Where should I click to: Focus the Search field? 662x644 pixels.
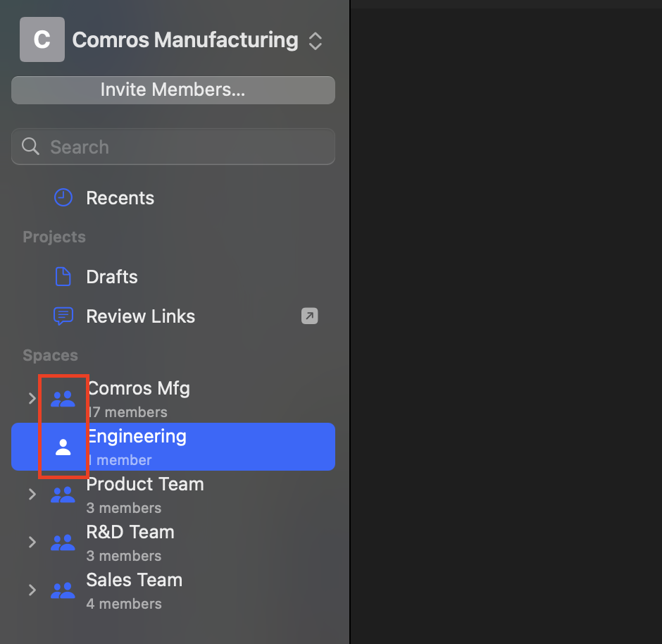(x=173, y=147)
